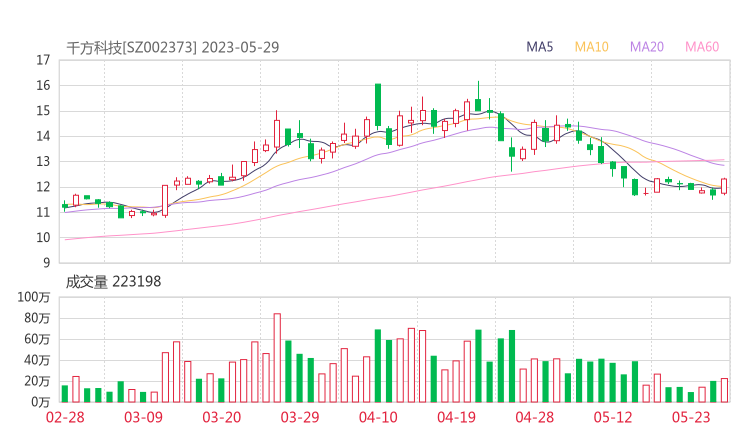
Task: Toggle the MA10 moving average legend
Action: pyautogui.click(x=592, y=47)
